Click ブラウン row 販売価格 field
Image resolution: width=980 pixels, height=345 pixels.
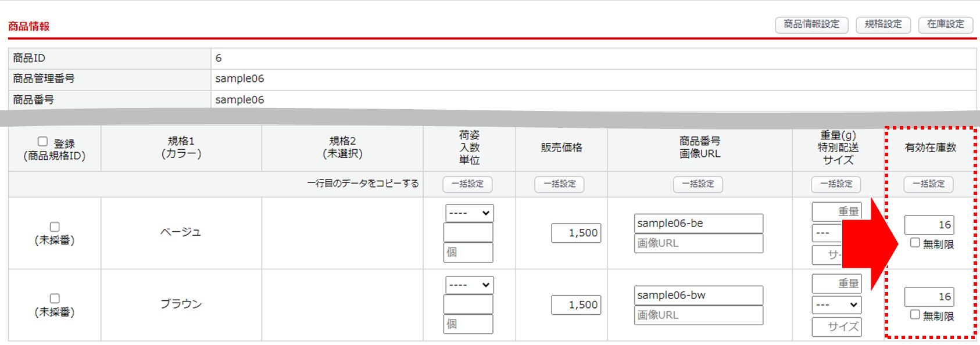point(576,305)
